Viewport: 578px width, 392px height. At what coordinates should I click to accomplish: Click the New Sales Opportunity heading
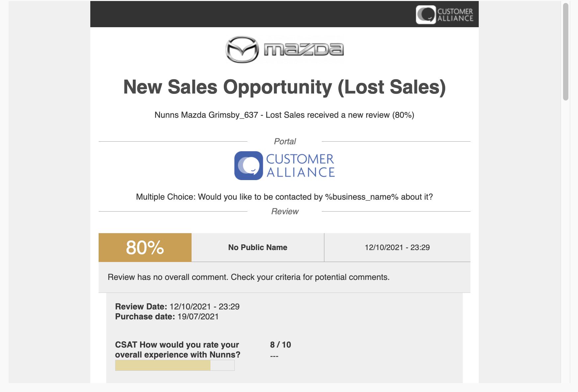tap(285, 87)
